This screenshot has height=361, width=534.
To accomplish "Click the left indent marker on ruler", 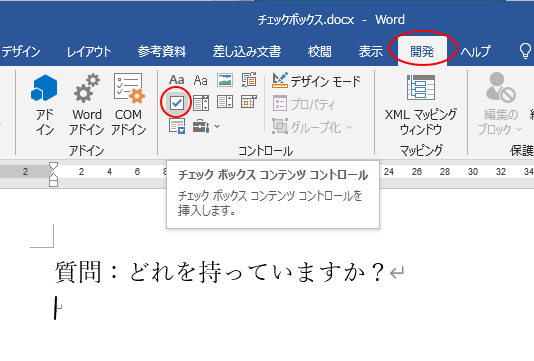I will coord(53,183).
